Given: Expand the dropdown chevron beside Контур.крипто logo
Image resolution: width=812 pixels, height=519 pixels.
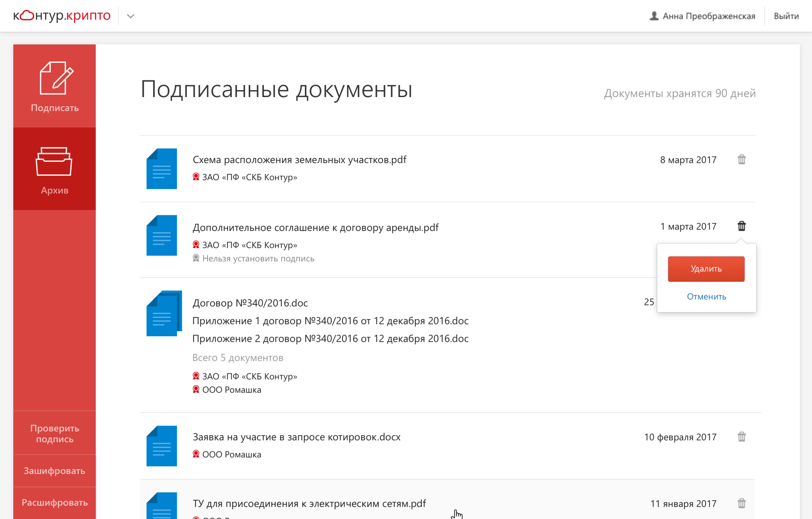Looking at the screenshot, I should 130,16.
